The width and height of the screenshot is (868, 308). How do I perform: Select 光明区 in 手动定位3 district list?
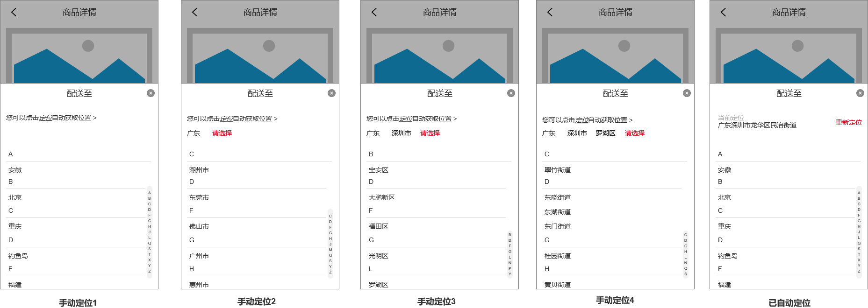click(379, 256)
